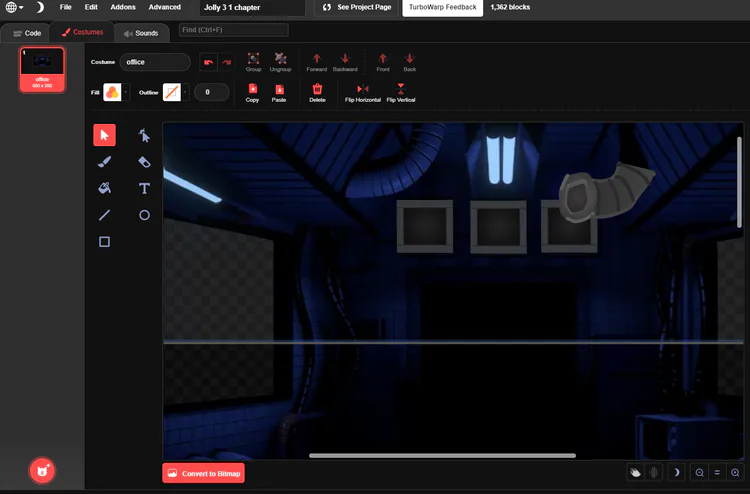This screenshot has height=494, width=750.
Task: Select the arrow Select tool
Action: (104, 135)
